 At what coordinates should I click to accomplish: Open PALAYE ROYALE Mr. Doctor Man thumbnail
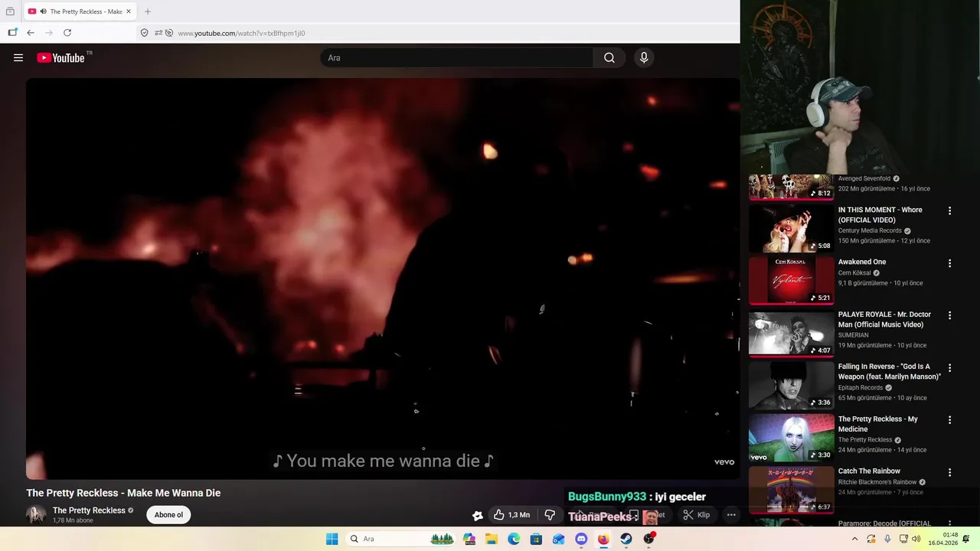click(x=791, y=333)
